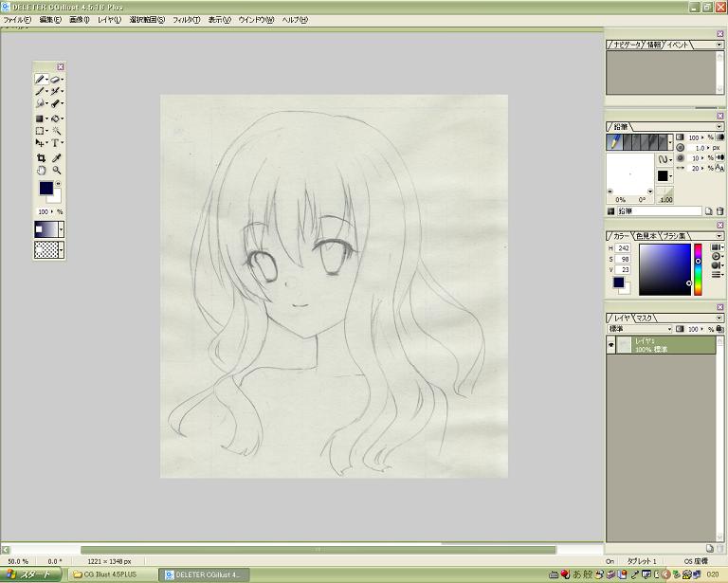
Task: Select the Eyedropper color picker tool
Action: (x=57, y=157)
